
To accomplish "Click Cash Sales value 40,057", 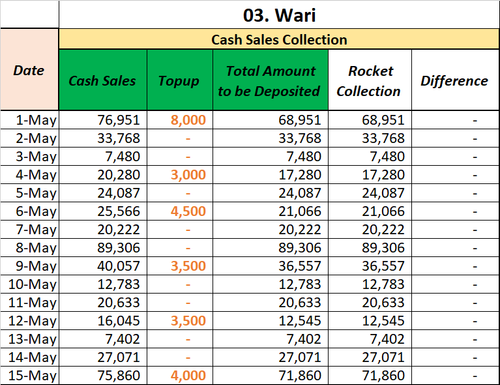I will 103,266.
